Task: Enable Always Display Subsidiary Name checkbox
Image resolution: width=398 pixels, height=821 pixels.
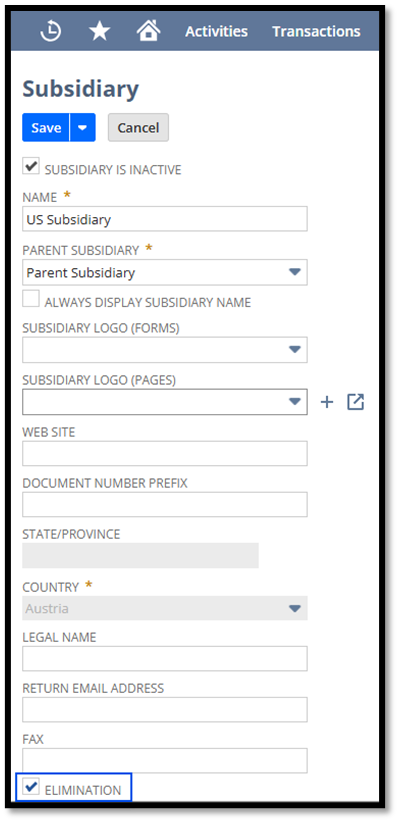Action: tap(31, 299)
